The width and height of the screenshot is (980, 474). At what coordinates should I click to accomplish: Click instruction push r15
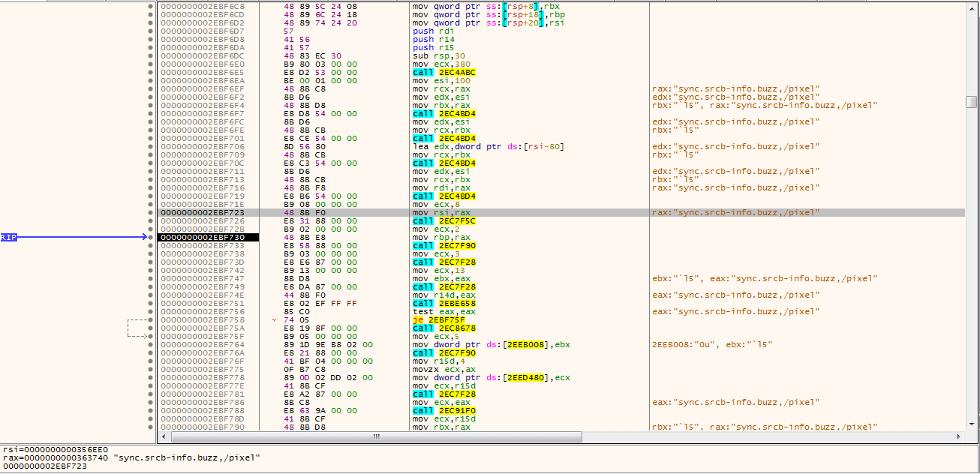point(434,47)
